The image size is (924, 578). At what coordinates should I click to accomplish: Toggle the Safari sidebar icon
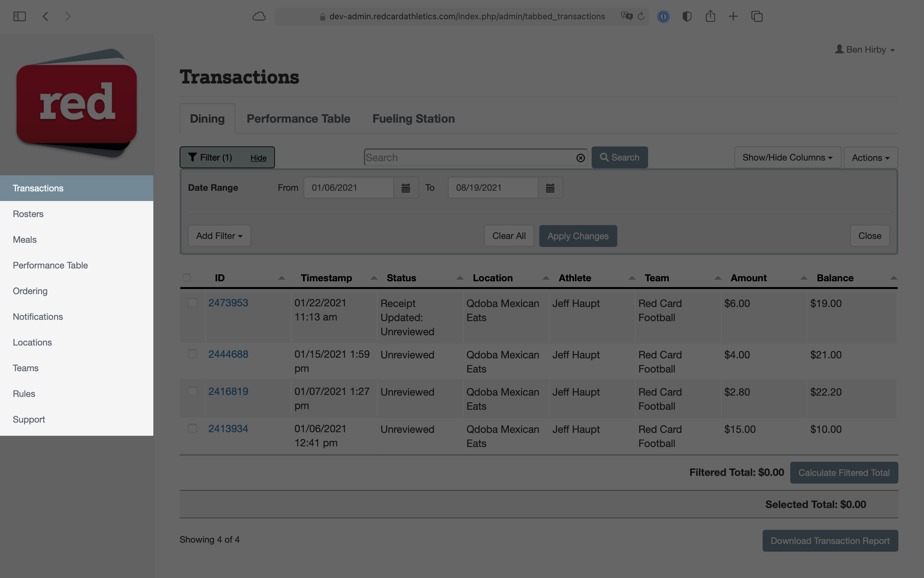20,16
